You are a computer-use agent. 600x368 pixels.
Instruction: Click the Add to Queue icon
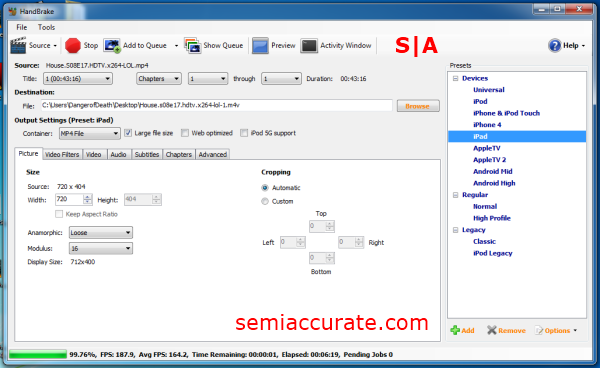pyautogui.click(x=112, y=46)
